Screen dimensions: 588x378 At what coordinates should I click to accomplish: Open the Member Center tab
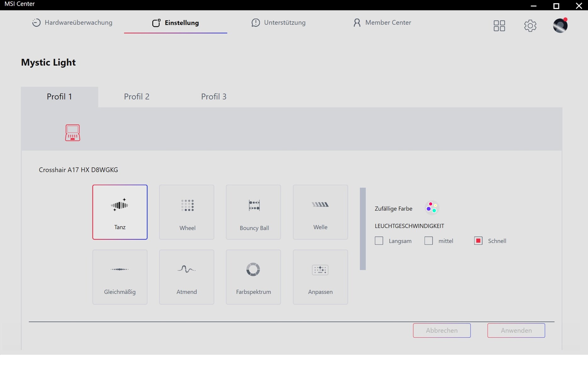382,23
